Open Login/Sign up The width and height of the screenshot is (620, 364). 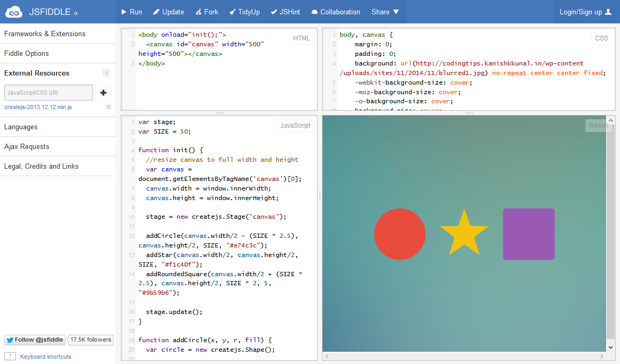coord(585,12)
